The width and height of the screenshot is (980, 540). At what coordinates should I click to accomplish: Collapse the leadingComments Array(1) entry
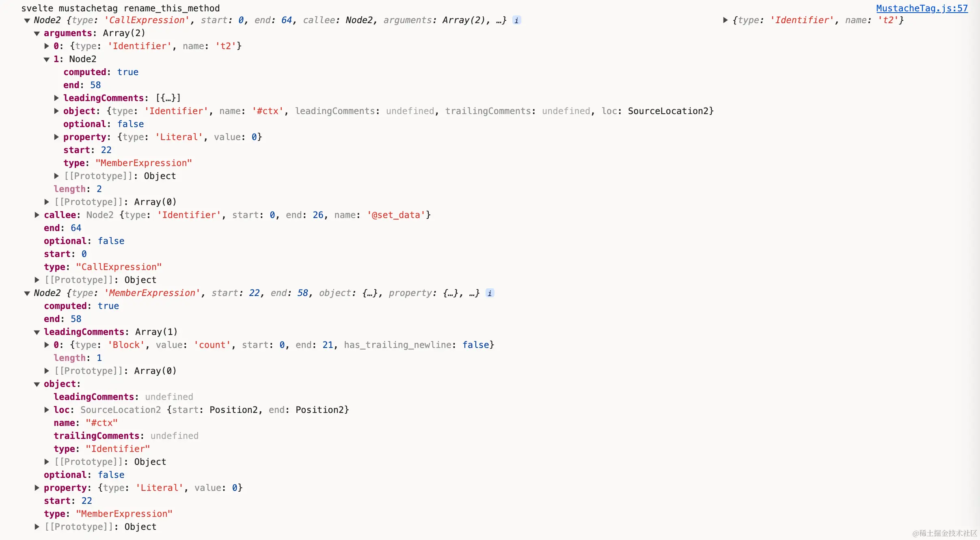[37, 332]
